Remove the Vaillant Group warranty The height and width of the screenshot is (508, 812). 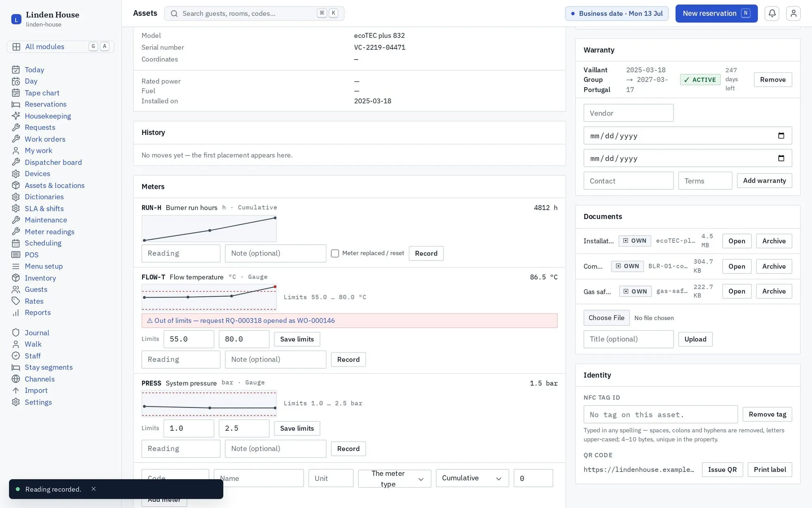(x=773, y=80)
